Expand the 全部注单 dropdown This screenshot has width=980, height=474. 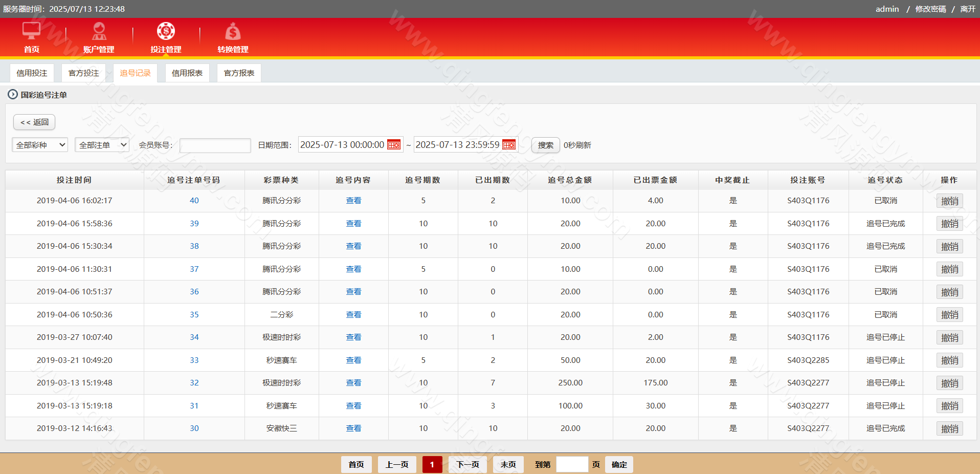pos(102,145)
